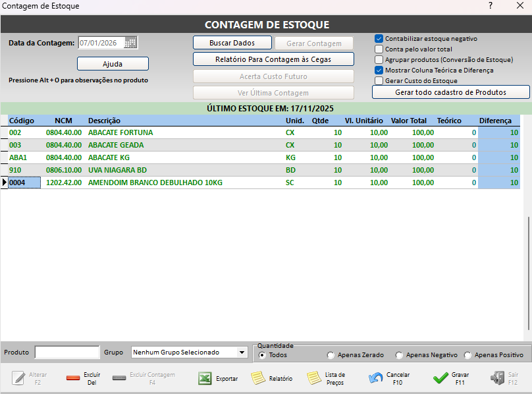Expand the Grupo dropdown list
The image size is (532, 394).
[x=242, y=352]
